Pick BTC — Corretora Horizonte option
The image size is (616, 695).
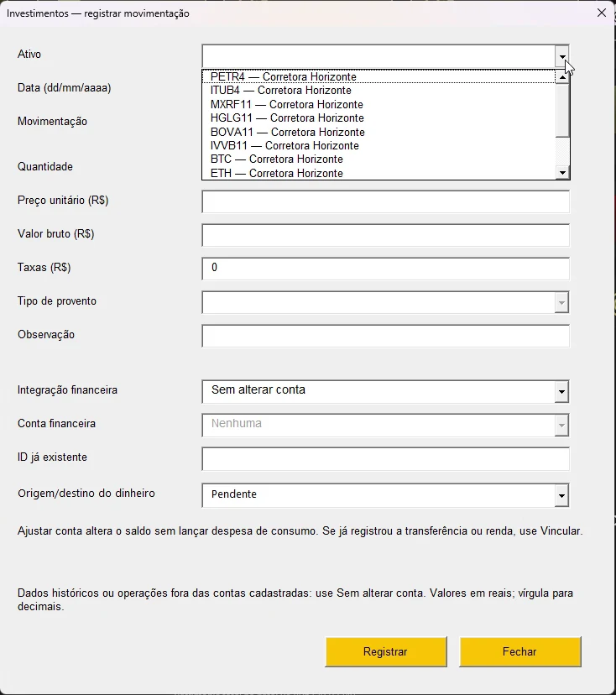pyautogui.click(x=378, y=159)
